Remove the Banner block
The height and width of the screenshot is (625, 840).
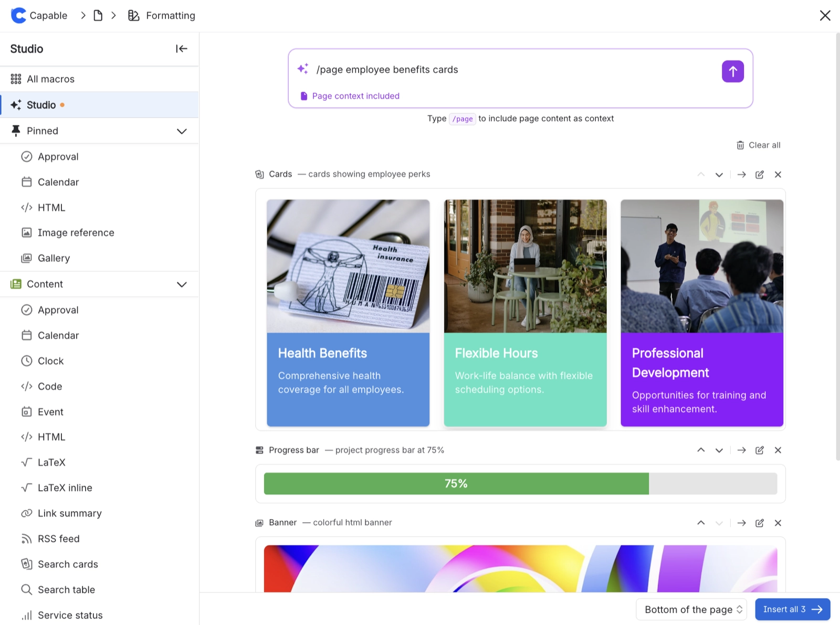click(x=778, y=523)
